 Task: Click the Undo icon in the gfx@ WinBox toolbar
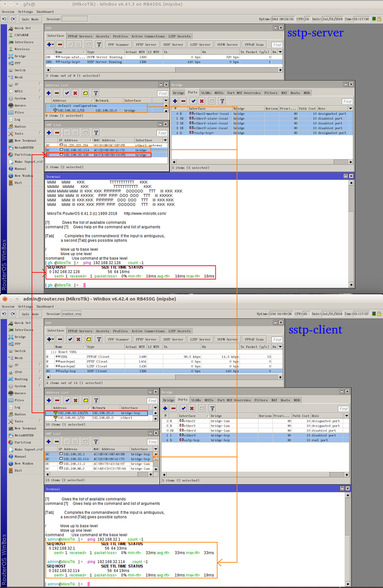[x=4, y=19]
